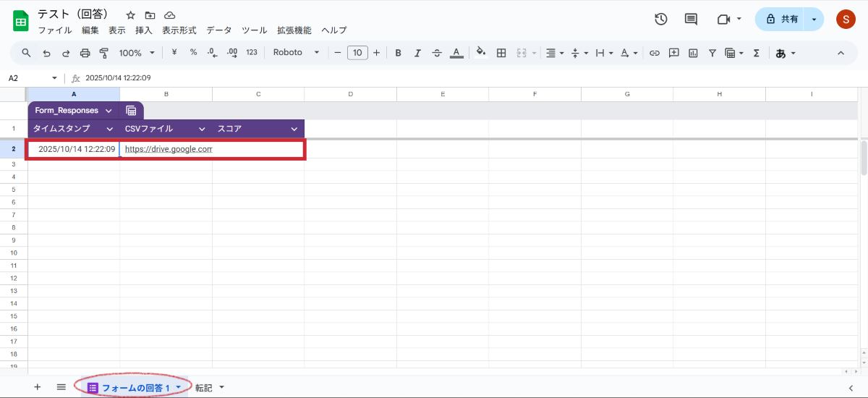Toggle strikethrough formatting
This screenshot has width=868, height=398.
pos(437,53)
